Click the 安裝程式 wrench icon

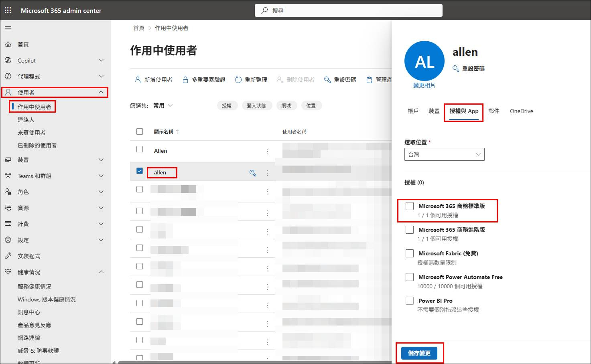8,256
